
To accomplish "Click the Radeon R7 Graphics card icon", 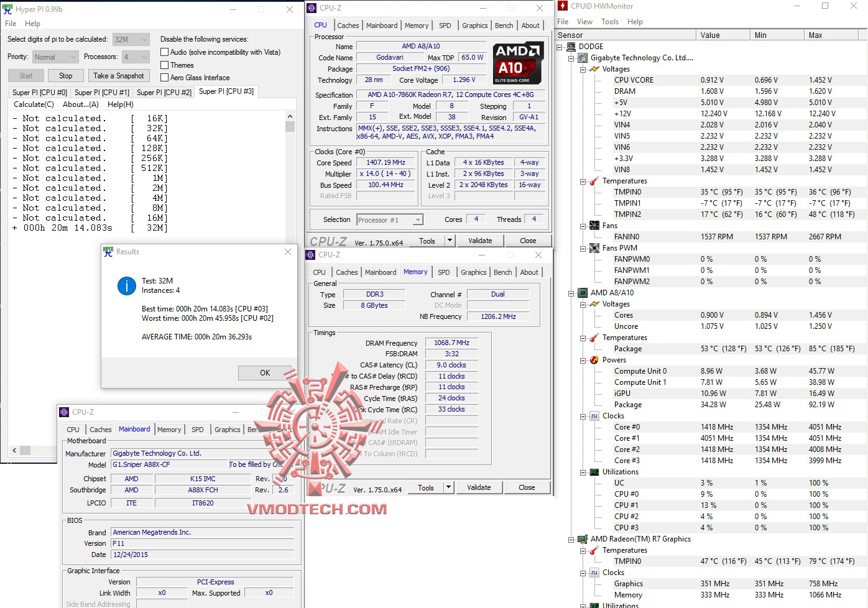I will point(583,539).
